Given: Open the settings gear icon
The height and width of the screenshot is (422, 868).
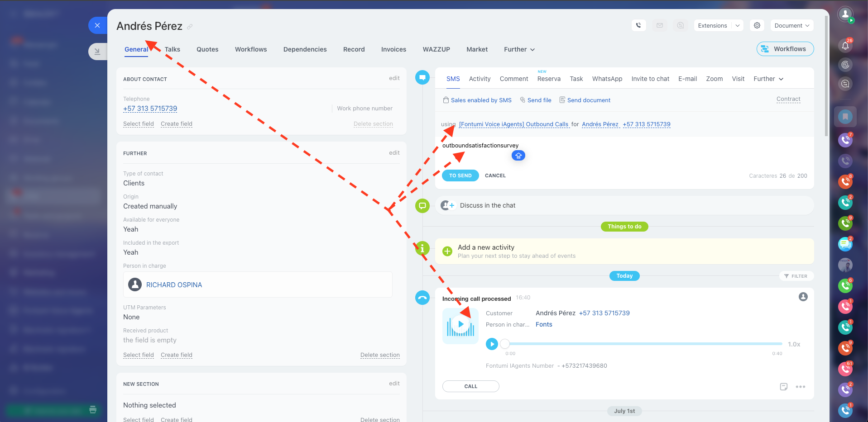Looking at the screenshot, I should coord(757,26).
